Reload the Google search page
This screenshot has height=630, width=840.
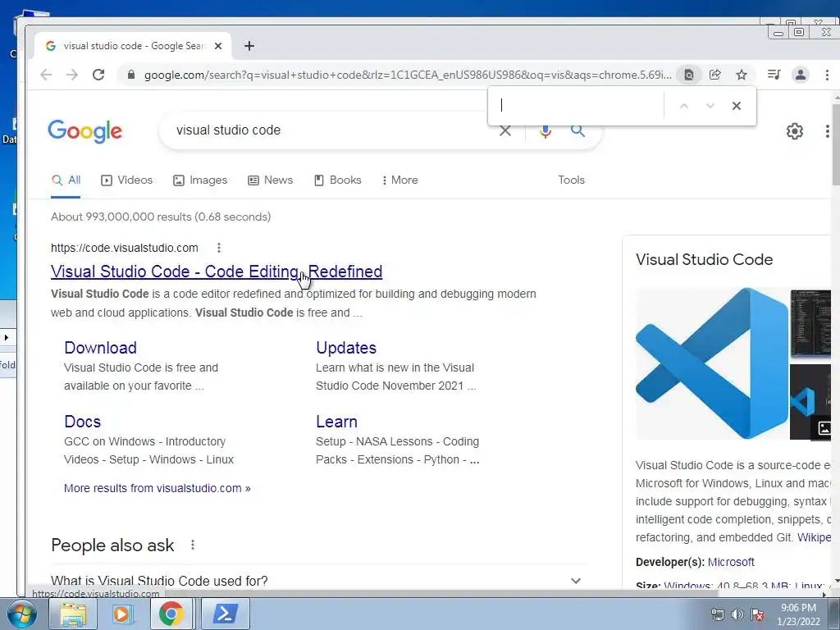[98, 75]
